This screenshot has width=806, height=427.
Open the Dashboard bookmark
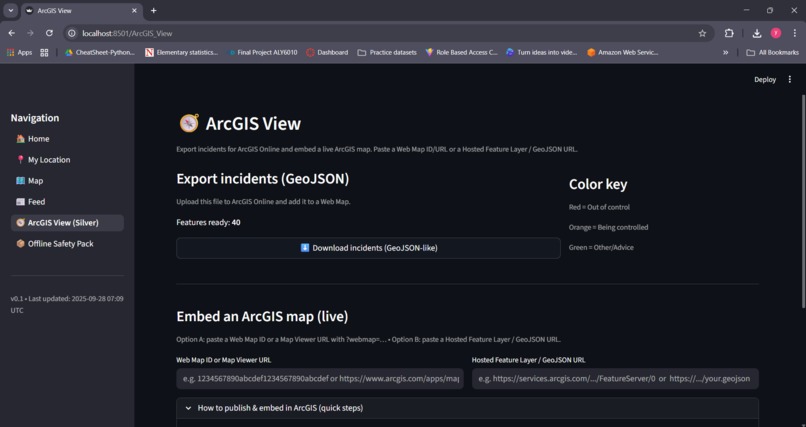327,52
